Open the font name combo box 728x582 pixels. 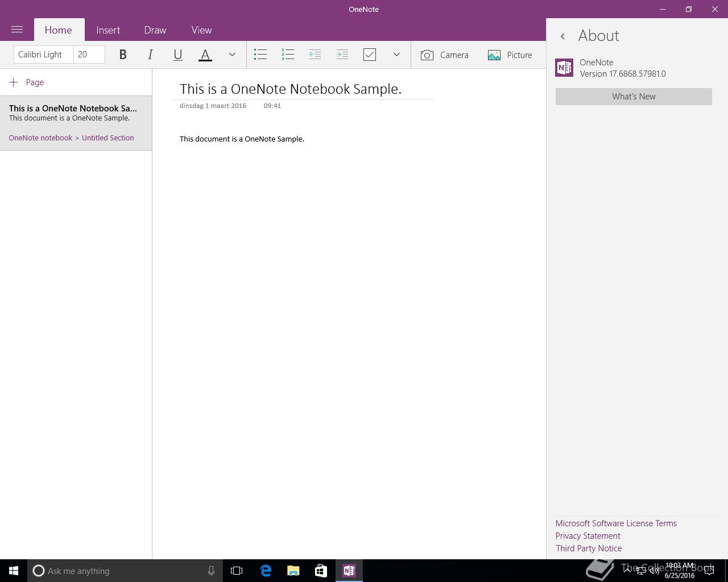43,55
